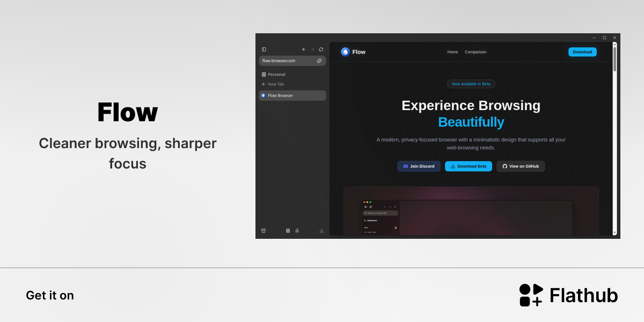Image resolution: width=644 pixels, height=322 pixels.
Task: Click the page scrollbar down arrow
Action: coord(615,233)
